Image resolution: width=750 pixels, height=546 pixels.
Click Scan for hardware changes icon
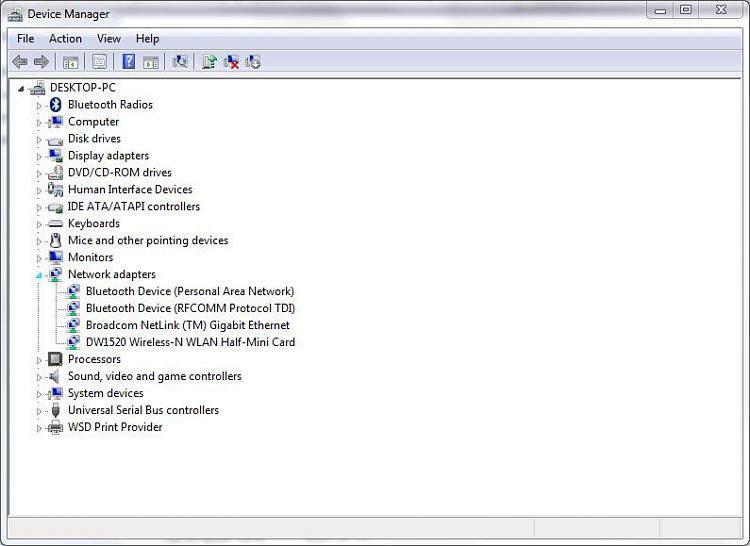point(180,61)
